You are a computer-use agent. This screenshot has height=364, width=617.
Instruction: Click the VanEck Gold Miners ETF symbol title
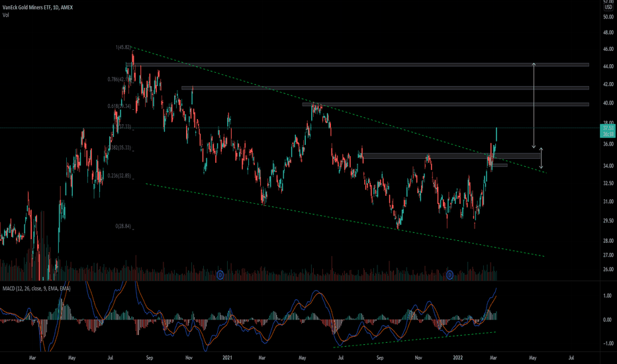pos(38,7)
